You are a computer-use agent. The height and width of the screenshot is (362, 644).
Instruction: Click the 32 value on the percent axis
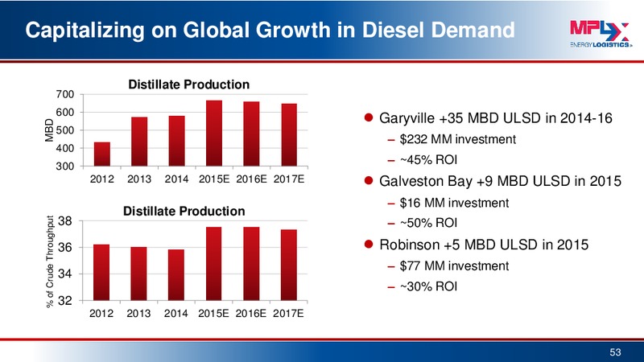tap(65, 300)
